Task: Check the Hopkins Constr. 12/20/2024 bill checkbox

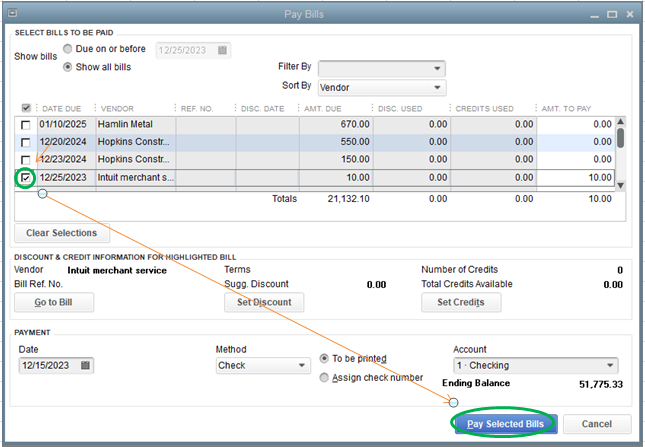Action: point(26,142)
